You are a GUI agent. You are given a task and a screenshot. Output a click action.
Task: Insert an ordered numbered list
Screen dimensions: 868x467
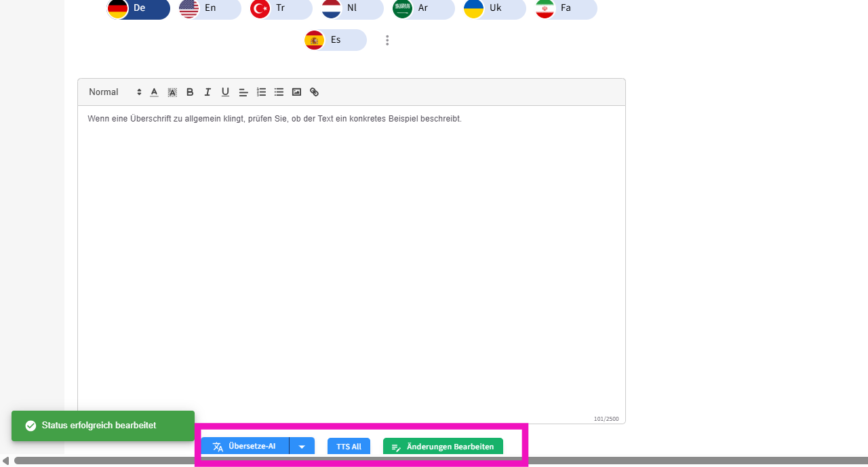pos(261,92)
